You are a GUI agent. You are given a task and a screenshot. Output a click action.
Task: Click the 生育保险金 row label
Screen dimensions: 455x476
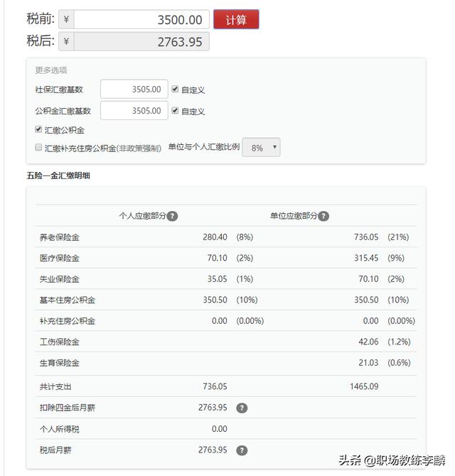60,363
